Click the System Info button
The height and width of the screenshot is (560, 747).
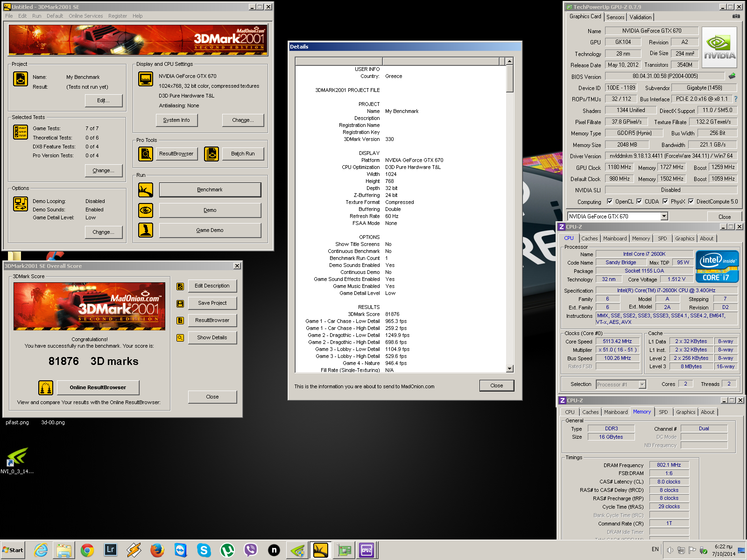click(x=176, y=120)
